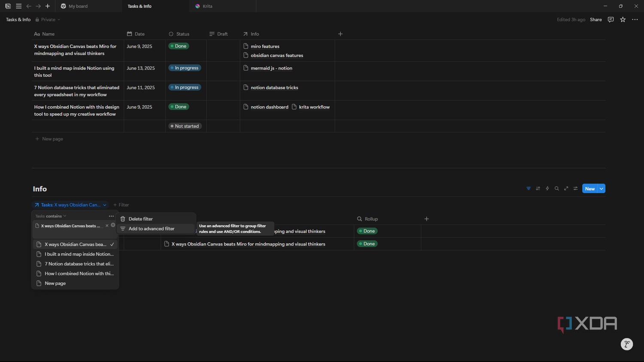The image size is (644, 362).
Task: Add a property to the Info table
Action: [x=426, y=219]
